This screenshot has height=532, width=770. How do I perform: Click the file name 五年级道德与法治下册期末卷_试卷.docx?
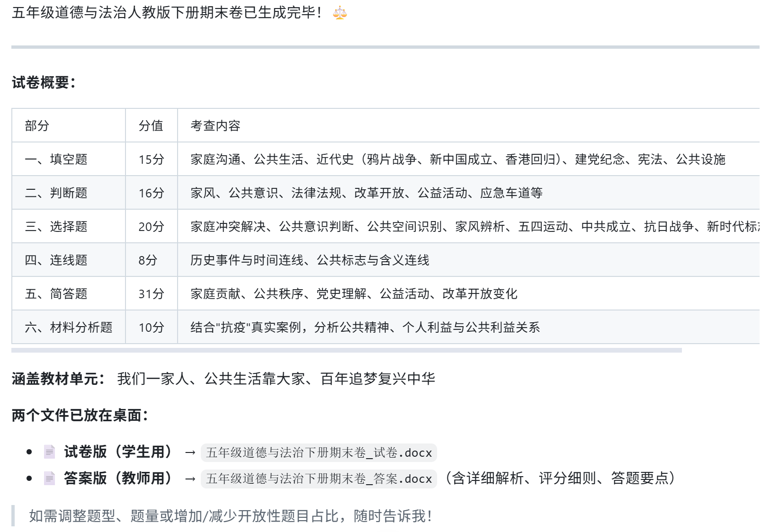pos(319,453)
